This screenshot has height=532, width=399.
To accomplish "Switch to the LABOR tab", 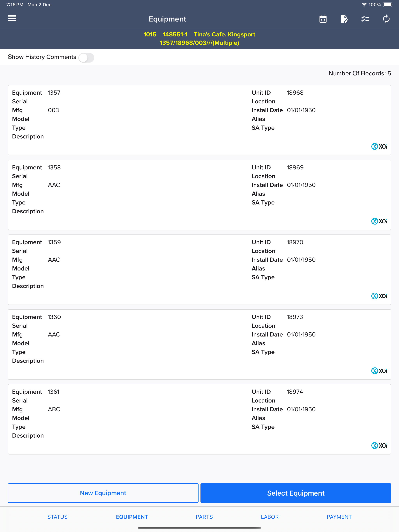I will 269,517.
